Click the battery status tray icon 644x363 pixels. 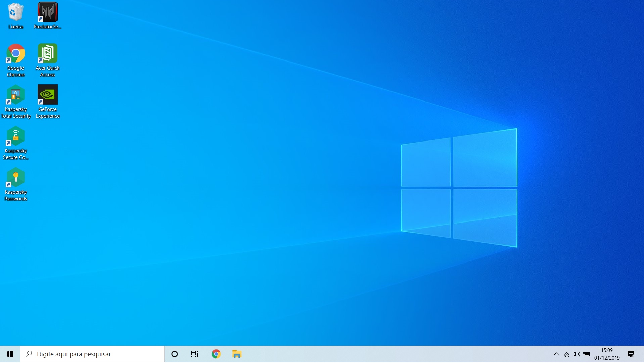coord(587,354)
